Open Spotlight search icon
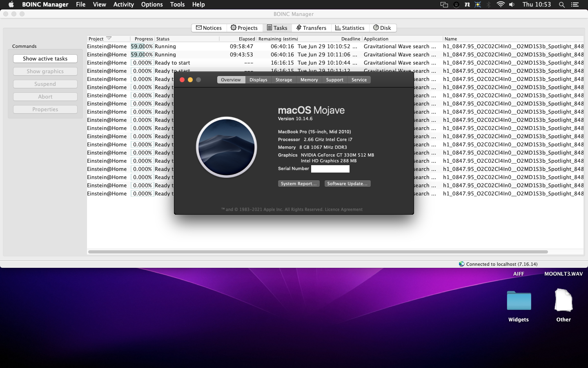The height and width of the screenshot is (368, 588). tap(562, 4)
